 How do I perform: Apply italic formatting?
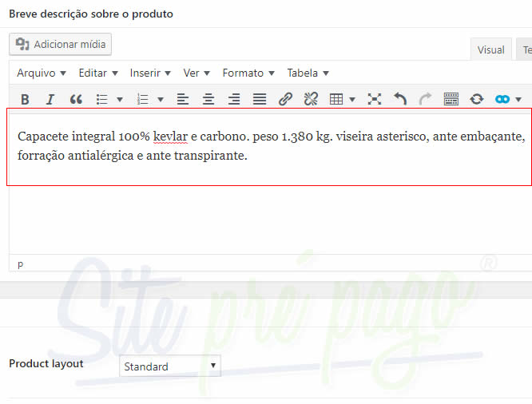50,99
